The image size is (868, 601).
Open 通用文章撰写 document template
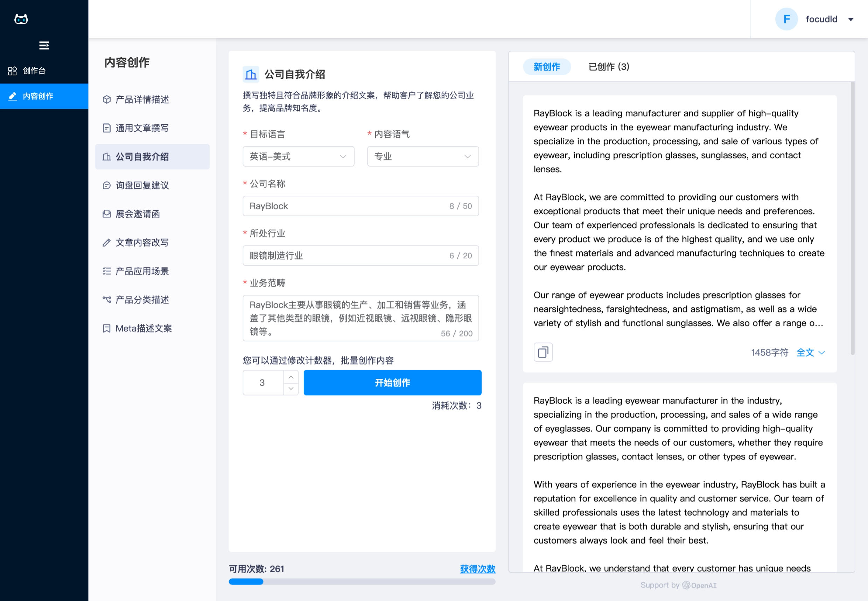pyautogui.click(x=142, y=128)
